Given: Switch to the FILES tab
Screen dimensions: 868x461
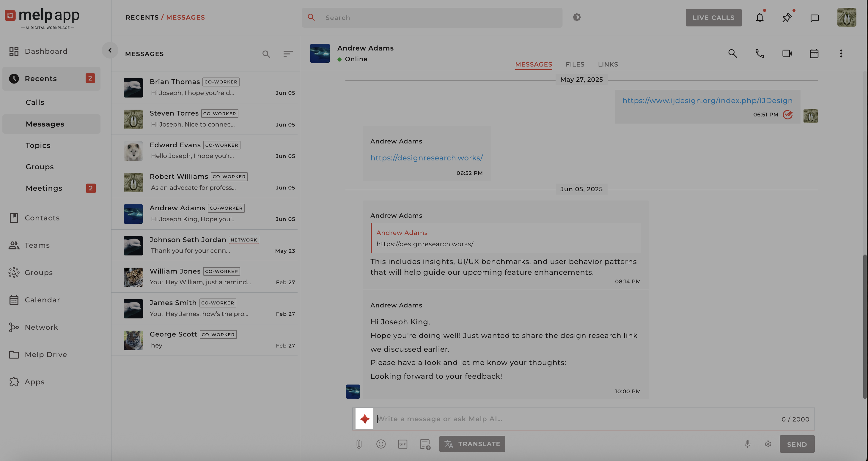Looking at the screenshot, I should [575, 64].
